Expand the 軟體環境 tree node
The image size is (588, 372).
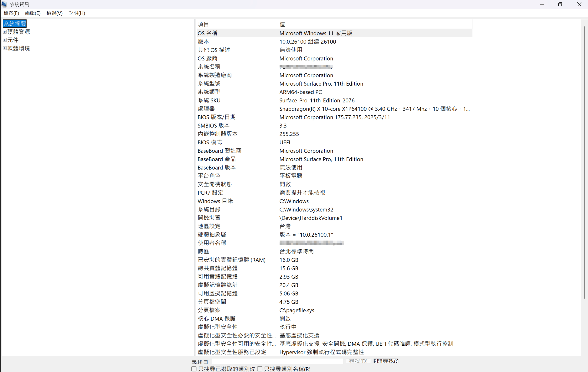4,48
